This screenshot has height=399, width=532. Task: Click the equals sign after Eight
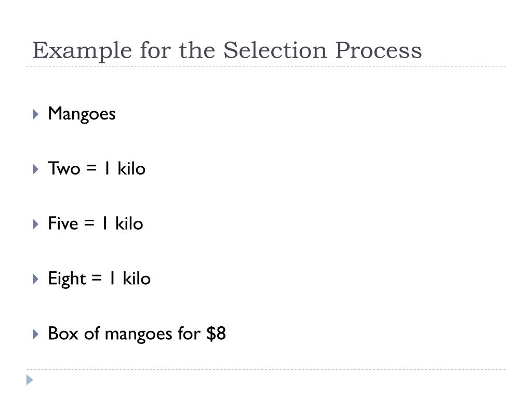[97, 278]
